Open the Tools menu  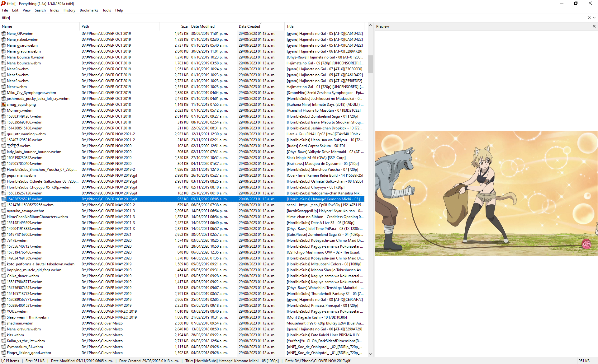(x=107, y=10)
